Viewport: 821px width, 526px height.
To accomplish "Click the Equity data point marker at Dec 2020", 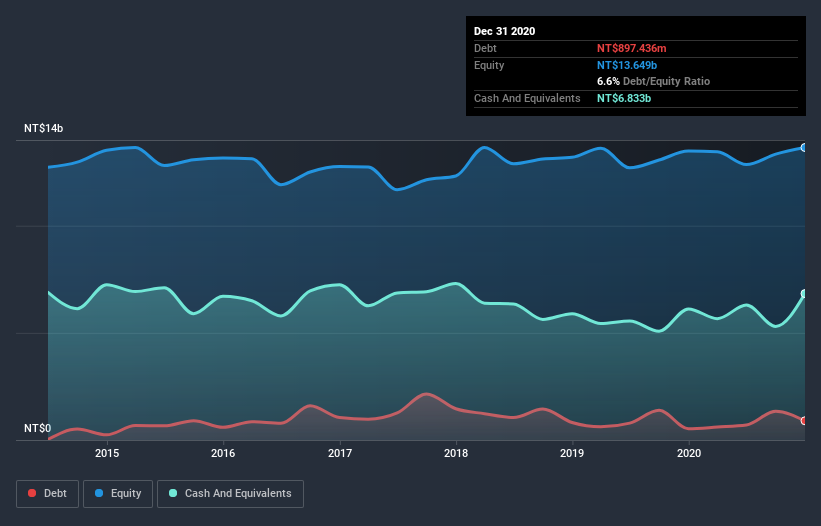I will pyautogui.click(x=804, y=148).
